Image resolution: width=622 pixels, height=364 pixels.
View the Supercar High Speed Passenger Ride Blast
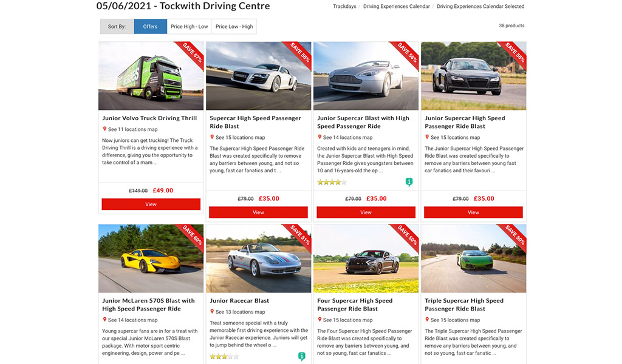[258, 212]
